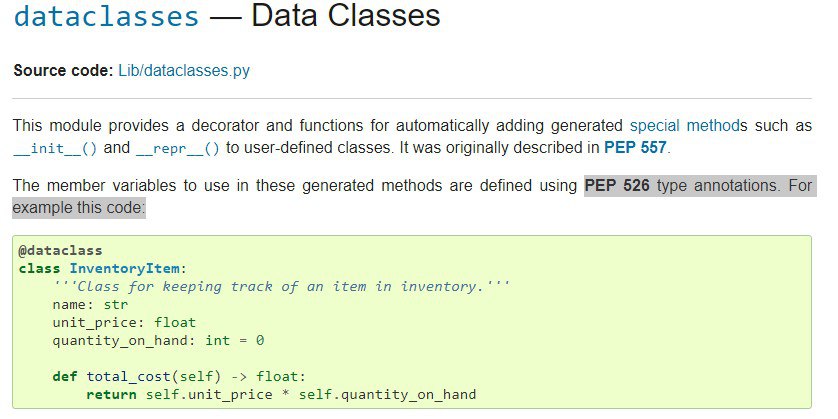Viewport: 838px width, 419px height.
Task: Open the highlighted PEP 526 link
Action: pos(617,185)
